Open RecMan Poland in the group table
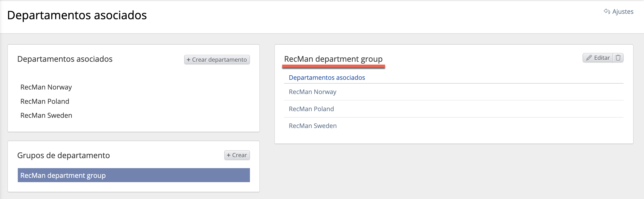 311,109
